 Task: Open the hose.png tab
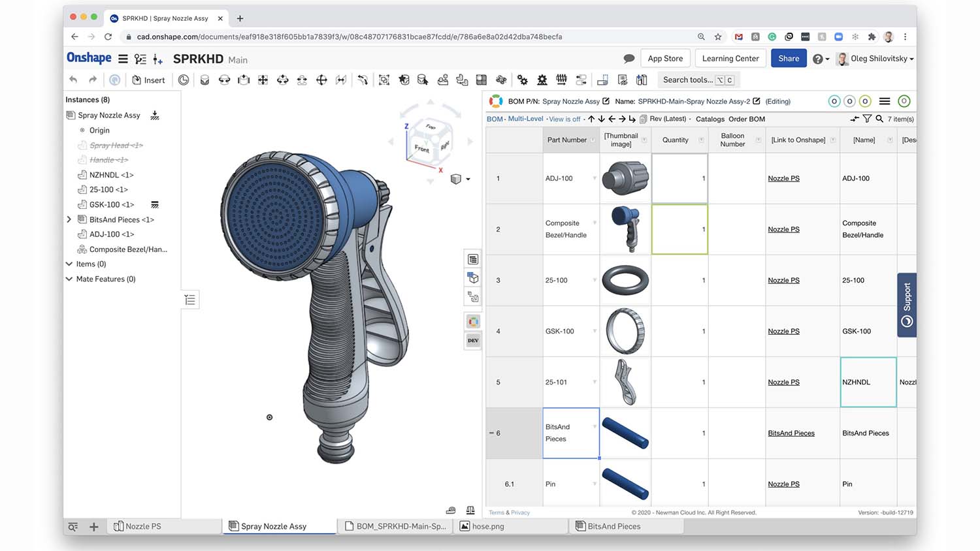(x=487, y=526)
